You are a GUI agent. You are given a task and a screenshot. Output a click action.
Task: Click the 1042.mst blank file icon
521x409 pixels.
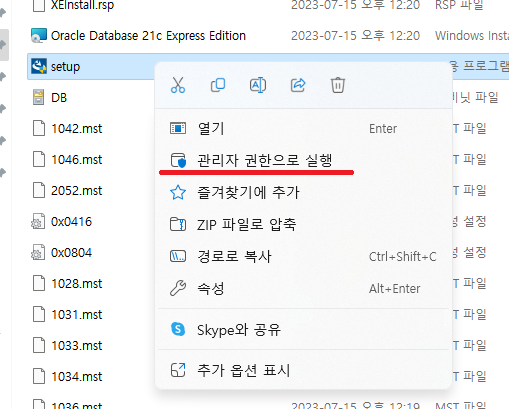tap(39, 128)
